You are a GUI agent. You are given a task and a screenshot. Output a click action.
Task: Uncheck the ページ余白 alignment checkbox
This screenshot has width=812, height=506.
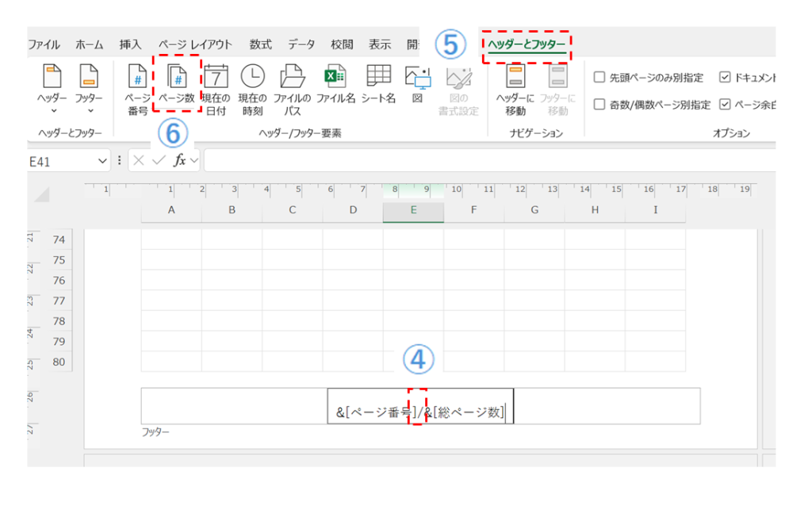725,105
